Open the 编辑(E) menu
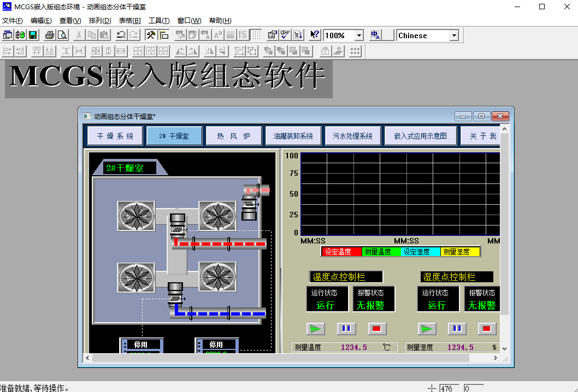 [x=41, y=21]
